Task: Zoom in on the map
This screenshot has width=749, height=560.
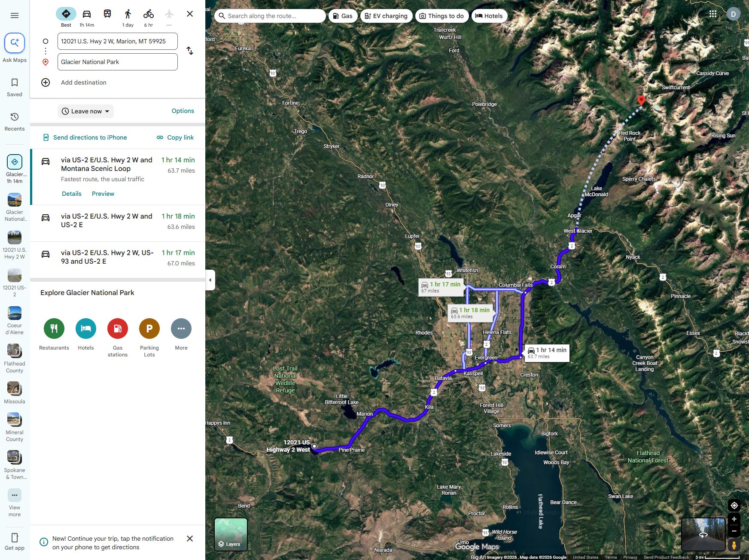Action: (734, 519)
